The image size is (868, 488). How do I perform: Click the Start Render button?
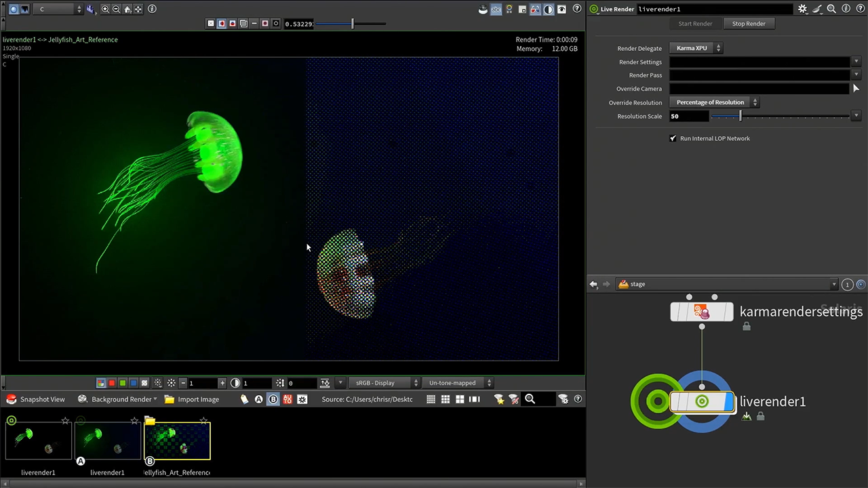pos(695,24)
